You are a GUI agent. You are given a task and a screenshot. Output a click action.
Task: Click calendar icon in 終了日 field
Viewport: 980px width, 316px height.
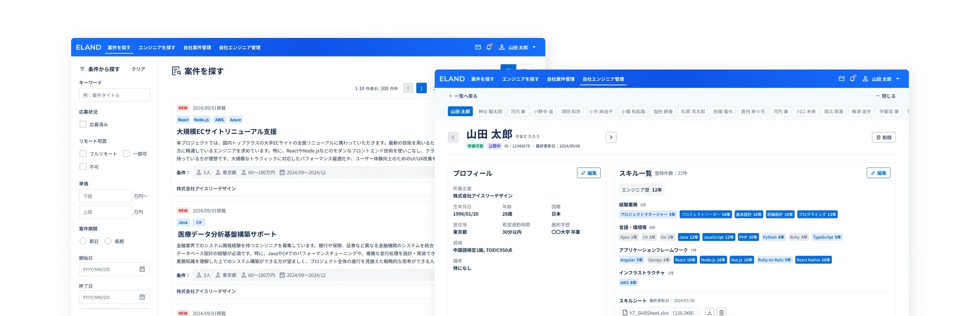[142, 297]
